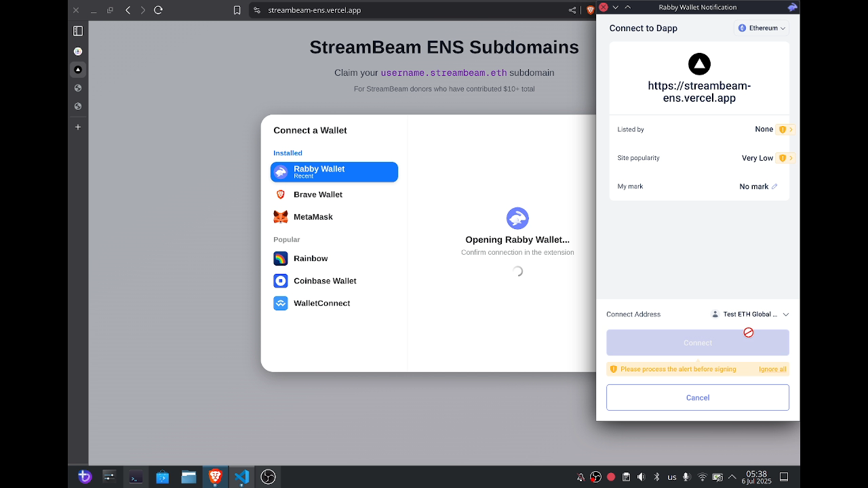868x488 pixels.
Task: Open the application launcher on taskbar
Action: coord(85,477)
